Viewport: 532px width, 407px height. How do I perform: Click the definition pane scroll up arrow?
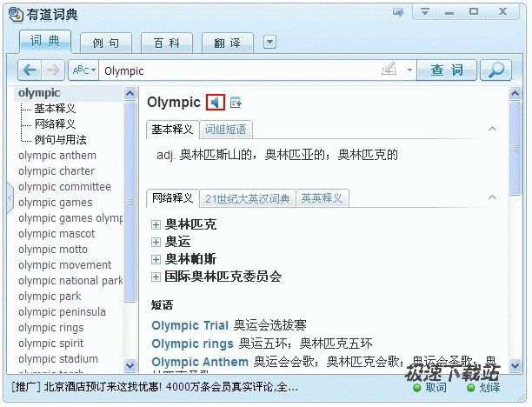[x=515, y=93]
